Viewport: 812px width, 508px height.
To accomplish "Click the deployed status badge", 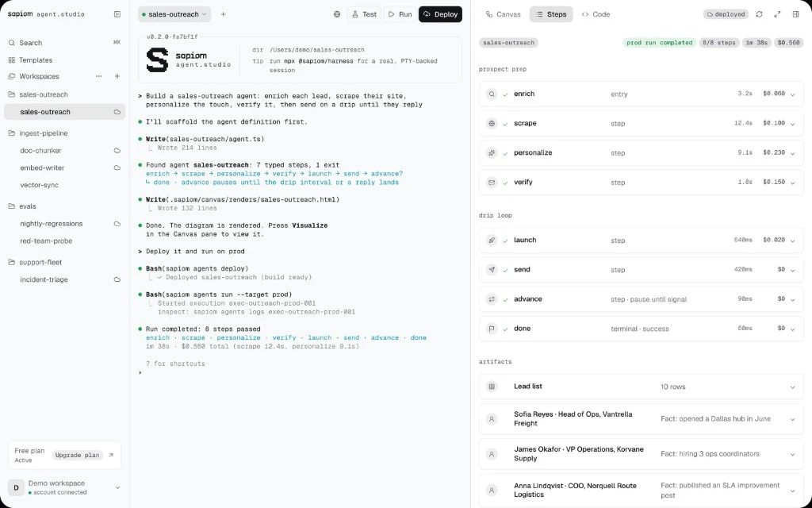I will pos(726,14).
